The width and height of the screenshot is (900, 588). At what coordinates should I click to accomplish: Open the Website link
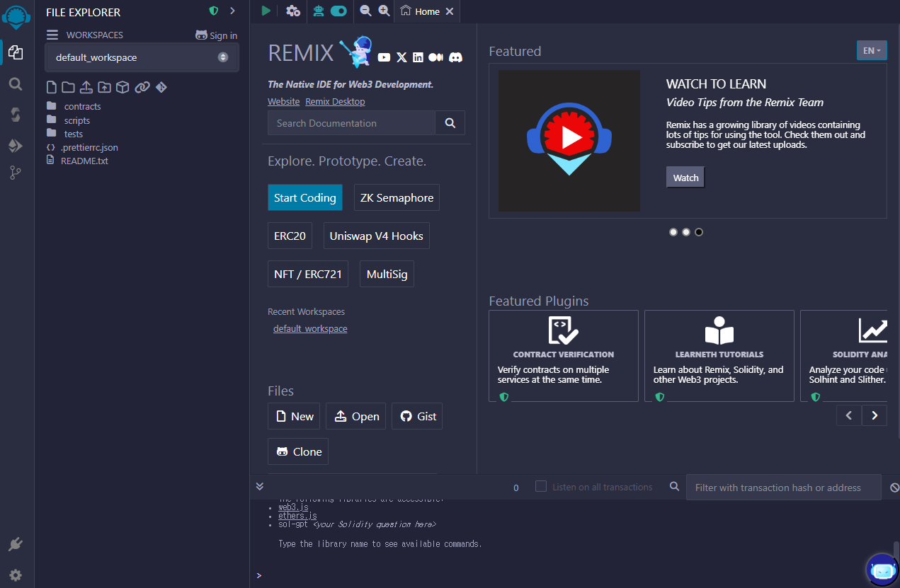point(283,101)
